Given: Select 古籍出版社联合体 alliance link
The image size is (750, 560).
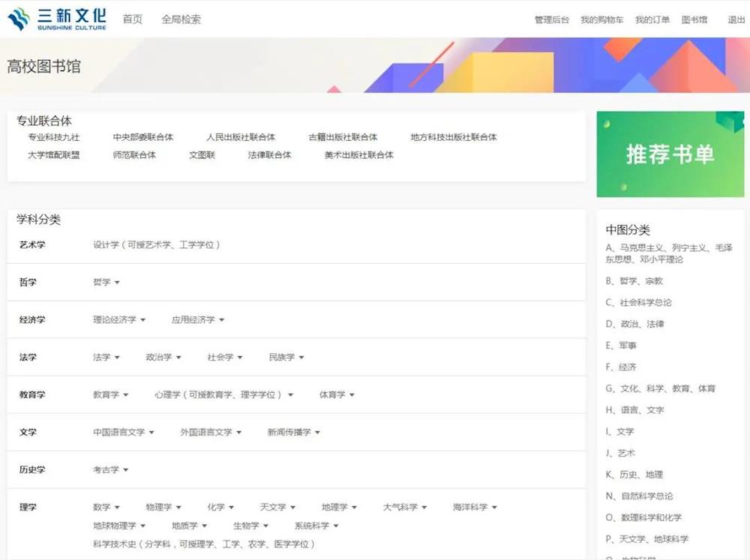Looking at the screenshot, I should pos(343,137).
